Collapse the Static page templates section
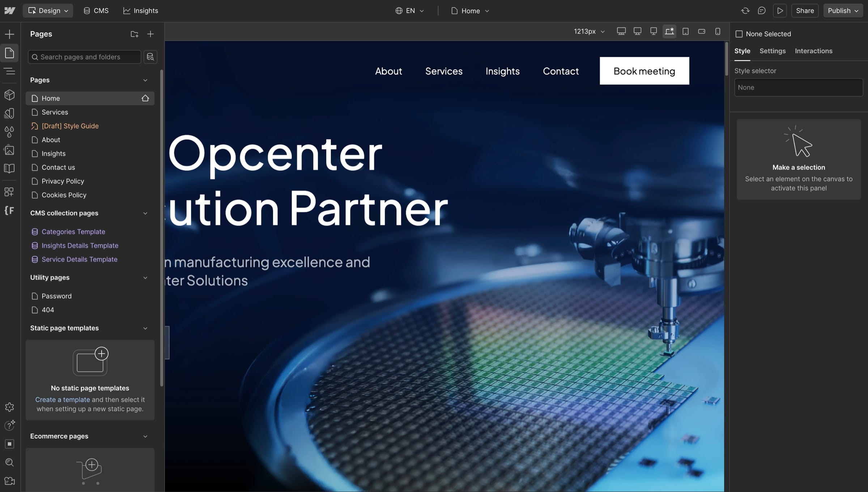Viewport: 868px width, 492px height. click(145, 328)
